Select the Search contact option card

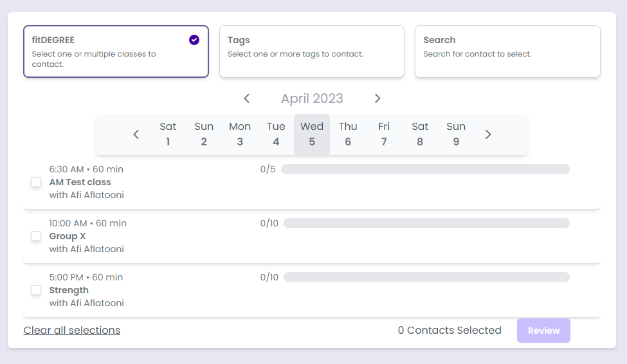[507, 51]
